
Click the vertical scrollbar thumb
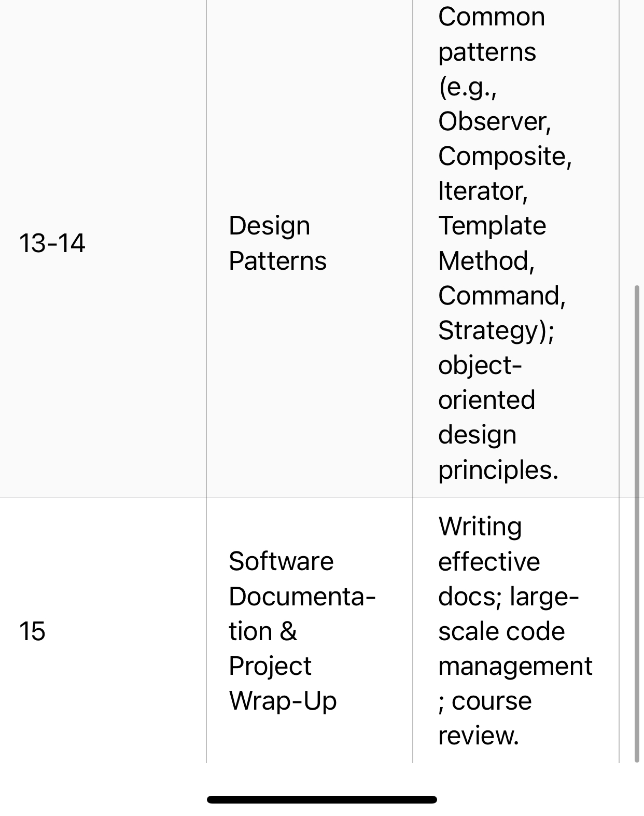pos(637,523)
